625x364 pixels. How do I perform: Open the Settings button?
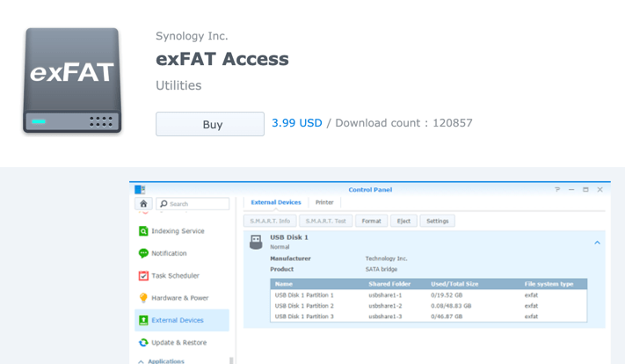437,221
